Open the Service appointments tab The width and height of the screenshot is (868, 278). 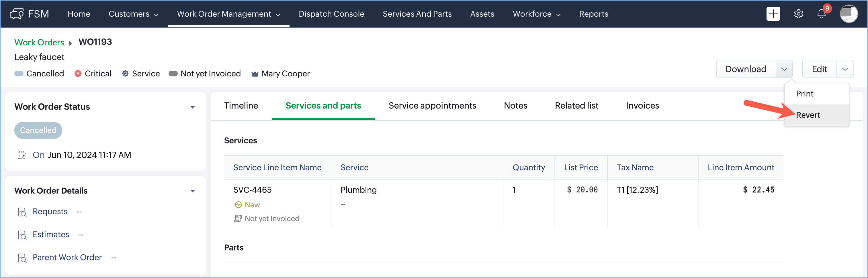(x=432, y=106)
